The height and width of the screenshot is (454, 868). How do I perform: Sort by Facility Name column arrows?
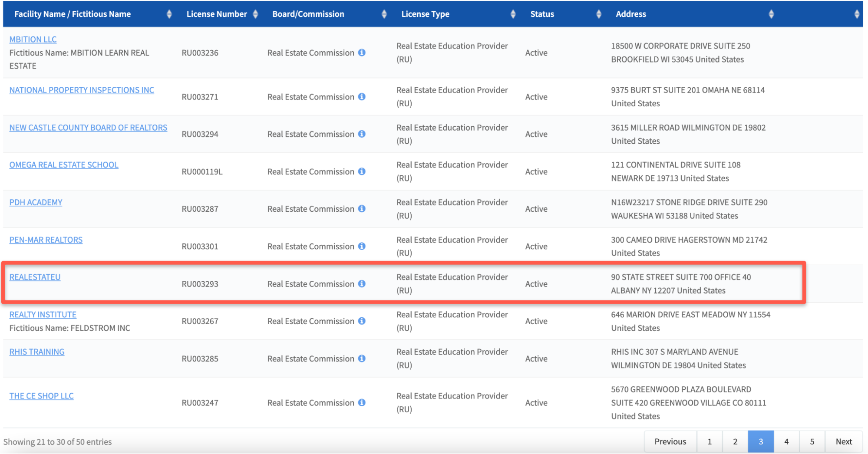pos(169,14)
